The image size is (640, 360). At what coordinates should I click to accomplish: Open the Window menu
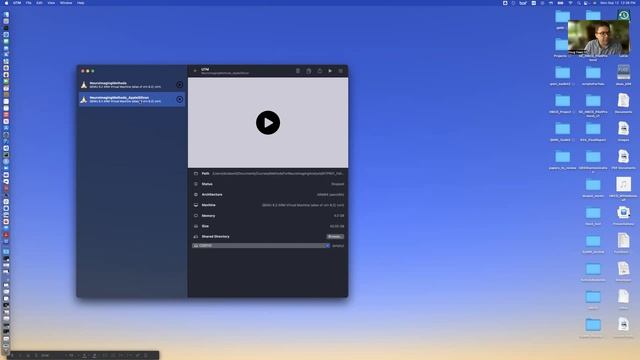click(x=66, y=3)
